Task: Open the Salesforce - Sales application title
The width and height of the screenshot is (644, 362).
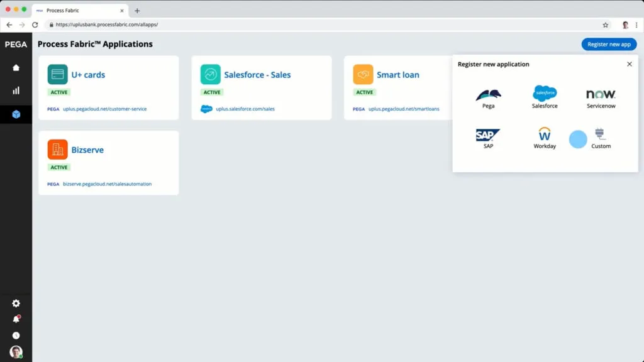Action: coord(257,75)
